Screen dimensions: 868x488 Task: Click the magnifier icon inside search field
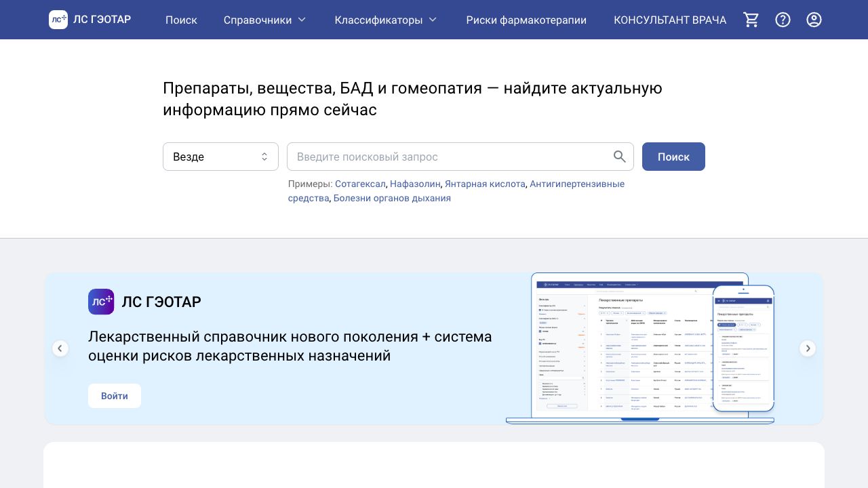point(620,157)
